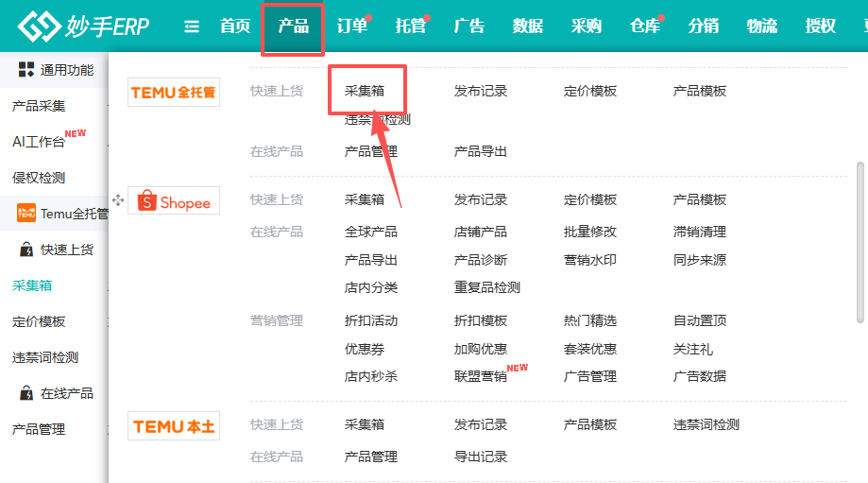Click the 快速上货 bag icon in sidebar
The height and width of the screenshot is (483, 868).
(26, 250)
